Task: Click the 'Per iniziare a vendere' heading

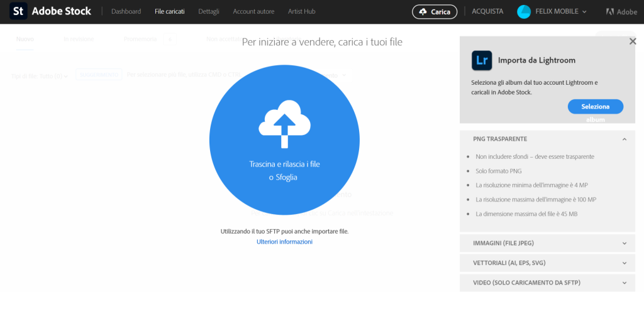Action: click(322, 42)
